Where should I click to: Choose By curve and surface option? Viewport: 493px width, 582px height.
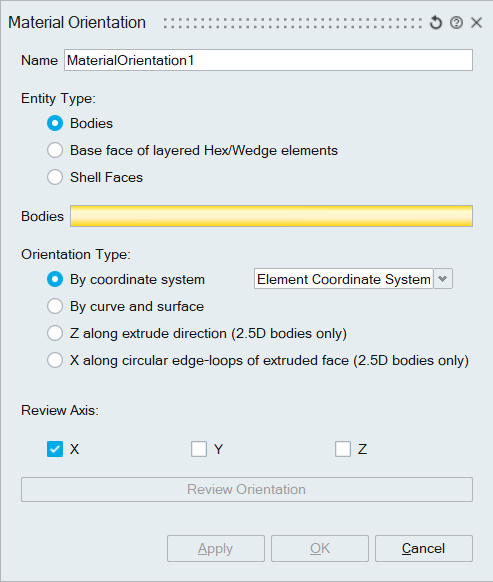(55, 306)
